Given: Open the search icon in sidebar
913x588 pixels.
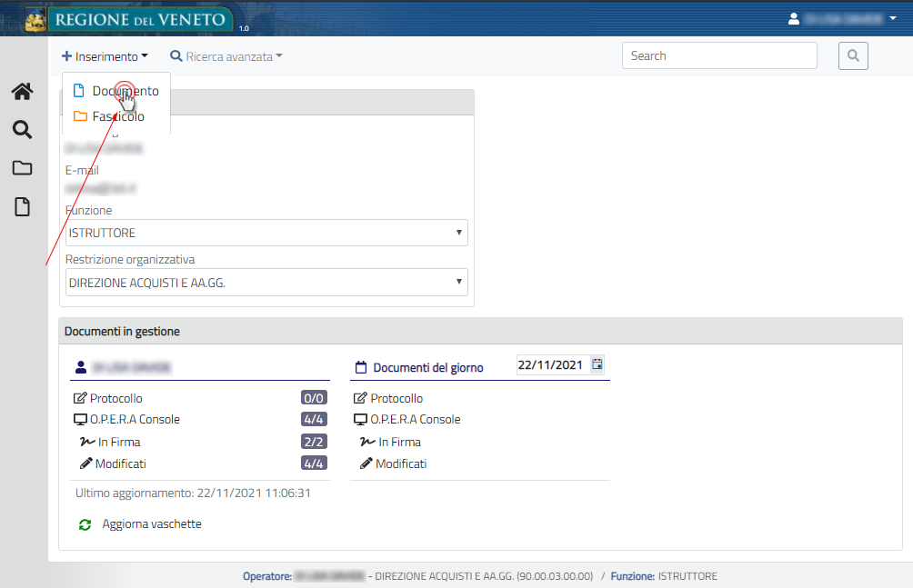Looking at the screenshot, I should click(x=22, y=129).
